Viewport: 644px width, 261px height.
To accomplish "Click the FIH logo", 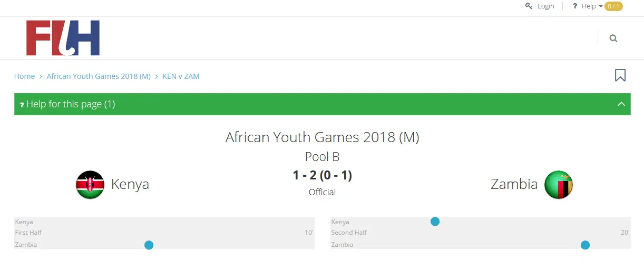I will pos(63,38).
